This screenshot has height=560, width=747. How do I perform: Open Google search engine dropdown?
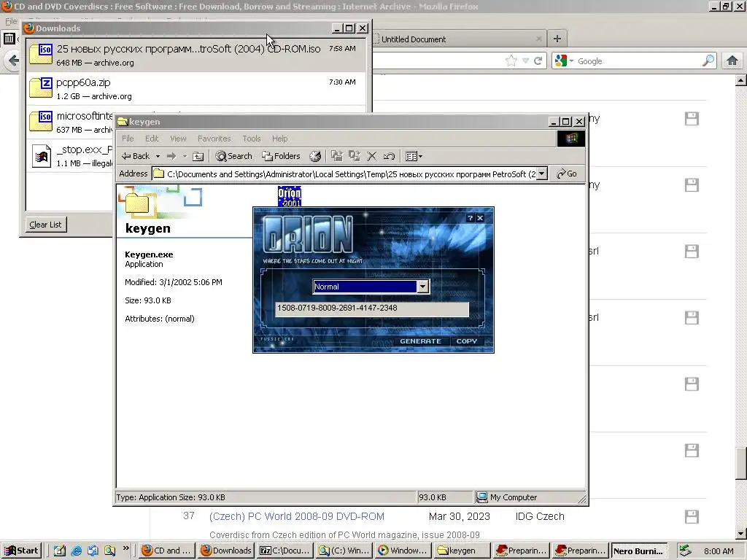(564, 61)
